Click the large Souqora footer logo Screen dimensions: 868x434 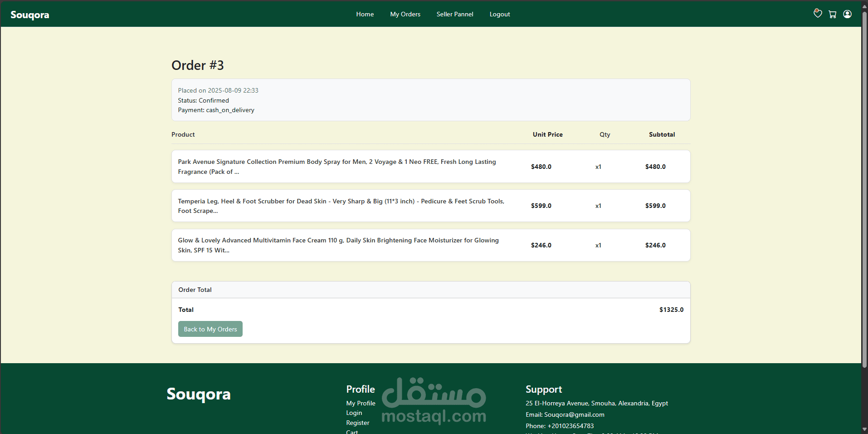click(x=199, y=394)
